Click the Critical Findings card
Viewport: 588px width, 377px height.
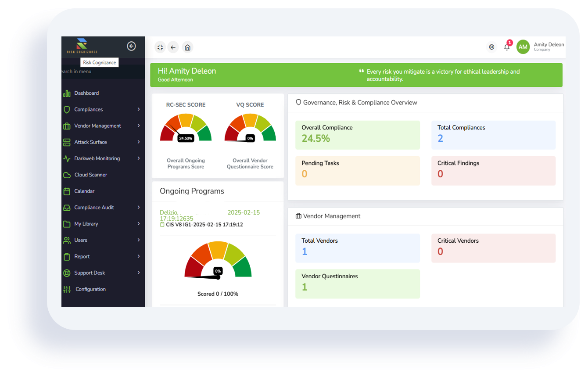pos(493,170)
